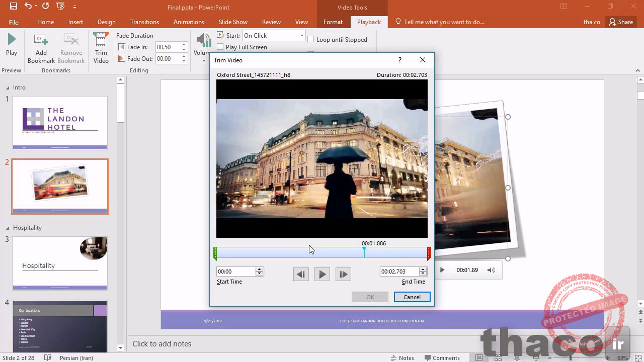Click the spell check icon in status bar
Image resolution: width=644 pixels, height=362 pixels.
48,357
